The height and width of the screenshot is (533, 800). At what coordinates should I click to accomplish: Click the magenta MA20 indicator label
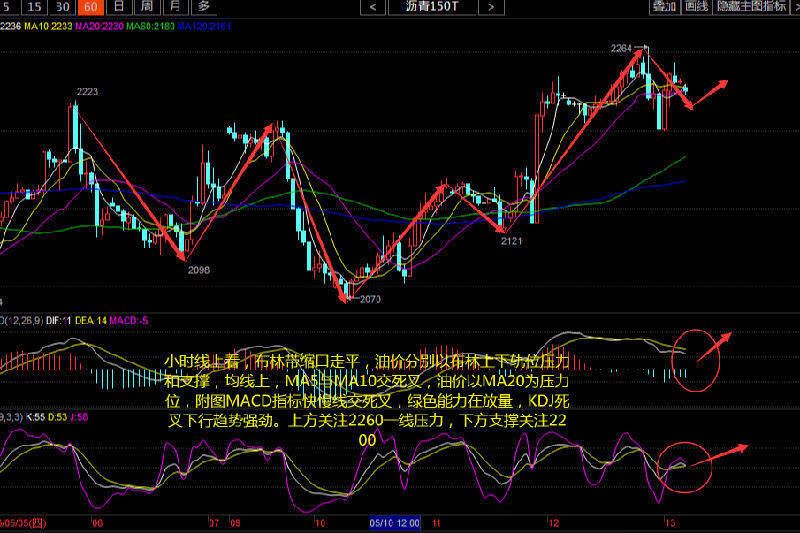(100, 26)
